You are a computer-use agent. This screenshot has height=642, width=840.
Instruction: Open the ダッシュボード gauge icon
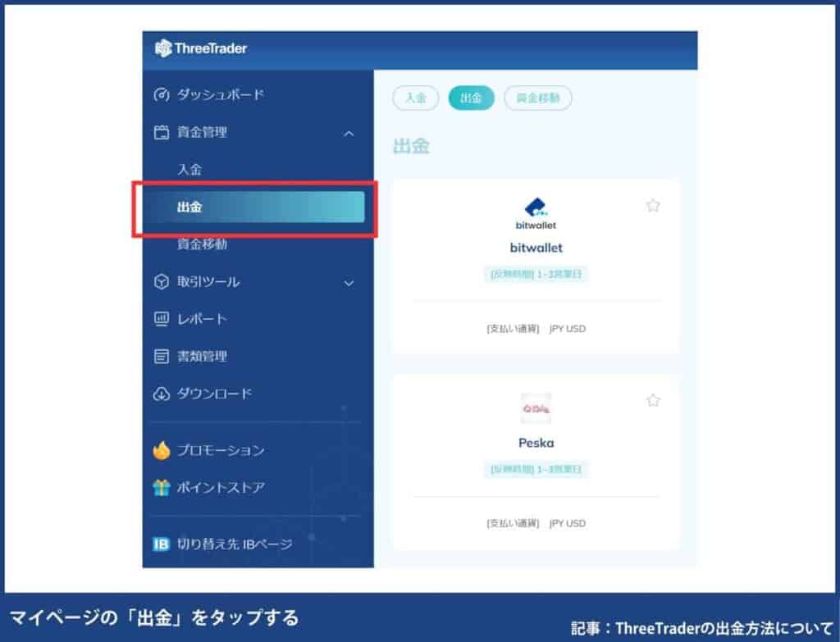point(162,95)
